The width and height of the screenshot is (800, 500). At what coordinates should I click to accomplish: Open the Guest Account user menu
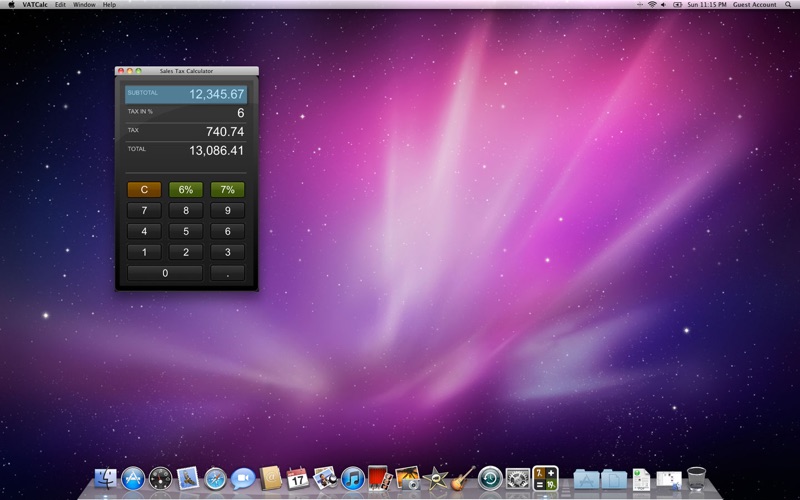coord(755,5)
